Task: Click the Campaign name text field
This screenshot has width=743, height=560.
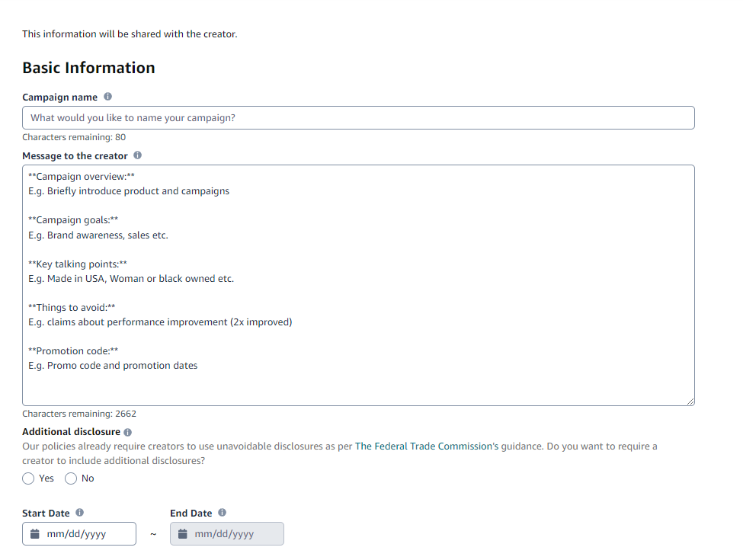Action: pyautogui.click(x=358, y=117)
